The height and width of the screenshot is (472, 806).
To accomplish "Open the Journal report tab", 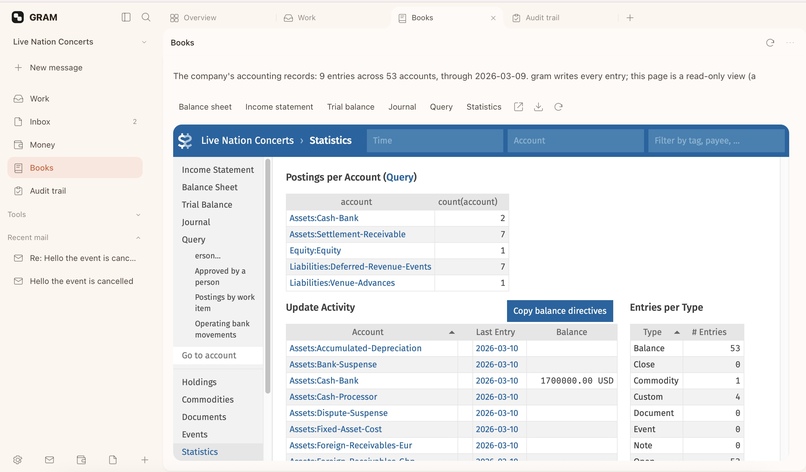I will pos(402,107).
